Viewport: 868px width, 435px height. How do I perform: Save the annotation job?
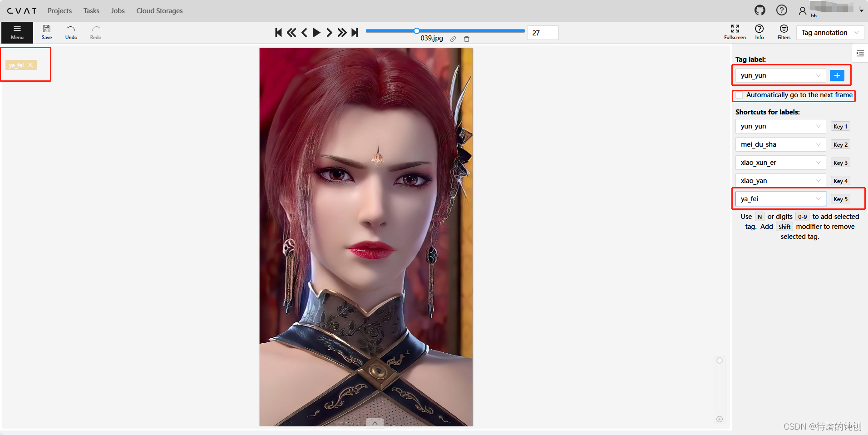47,33
